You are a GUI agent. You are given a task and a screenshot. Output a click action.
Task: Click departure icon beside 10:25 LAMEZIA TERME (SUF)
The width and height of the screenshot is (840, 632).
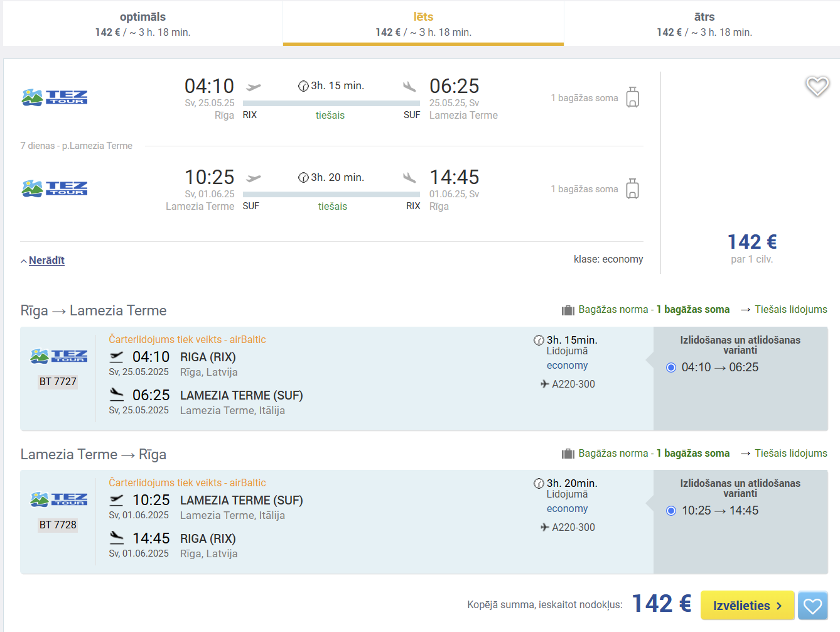117,500
